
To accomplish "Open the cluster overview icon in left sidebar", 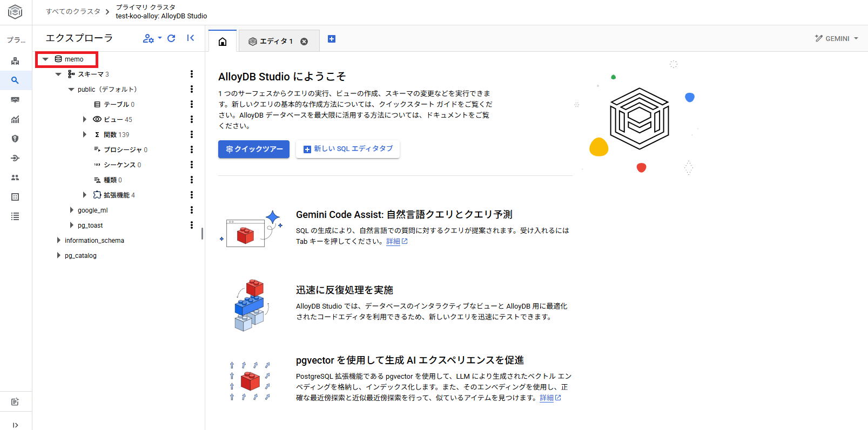I will (15, 61).
